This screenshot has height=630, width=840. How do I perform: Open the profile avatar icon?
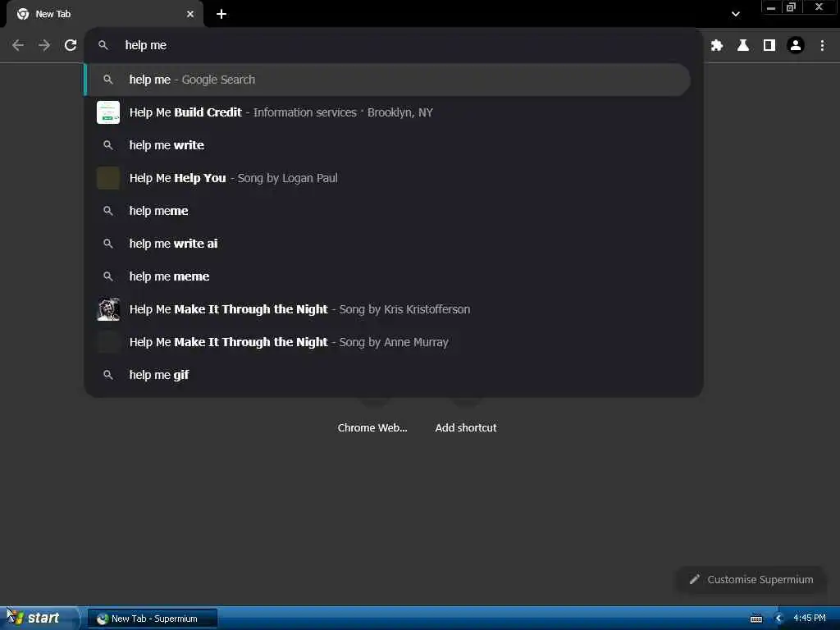[x=796, y=46]
